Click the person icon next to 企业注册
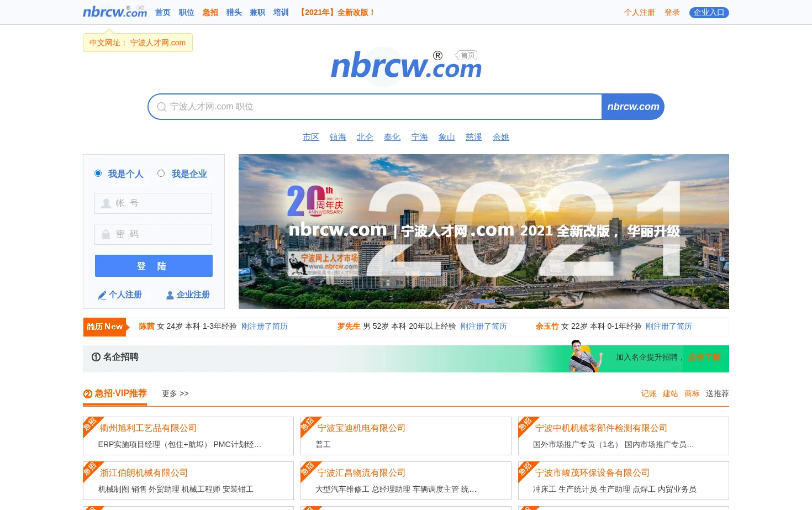Viewport: 812px width, 510px height. pyautogui.click(x=170, y=295)
